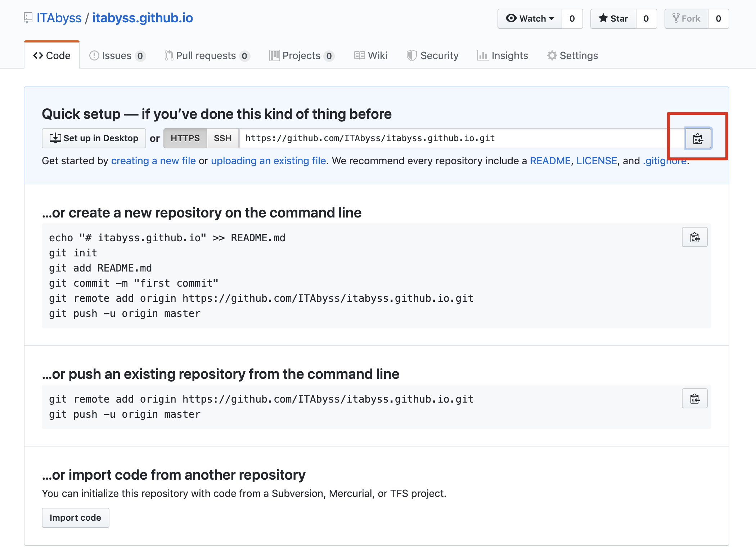Open the Security shield tab
The height and width of the screenshot is (556, 756).
(x=433, y=55)
